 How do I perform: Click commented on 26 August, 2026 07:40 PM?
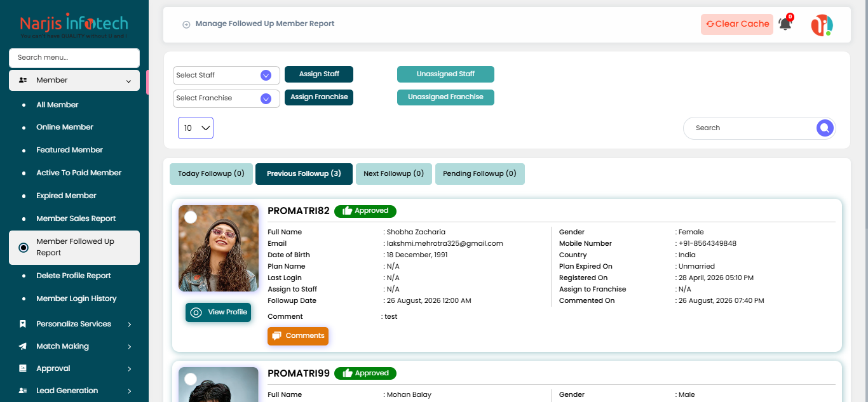tap(721, 300)
